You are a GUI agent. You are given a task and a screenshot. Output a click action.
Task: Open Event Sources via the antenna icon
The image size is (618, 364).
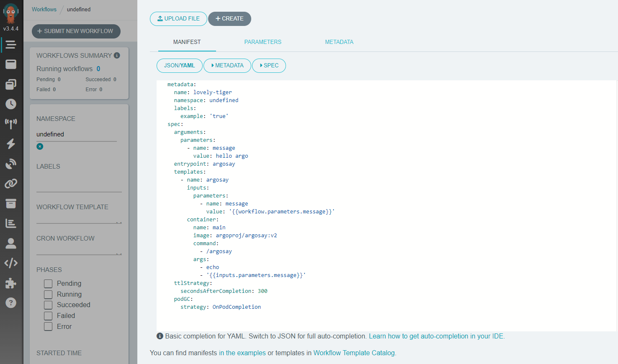pos(11,123)
